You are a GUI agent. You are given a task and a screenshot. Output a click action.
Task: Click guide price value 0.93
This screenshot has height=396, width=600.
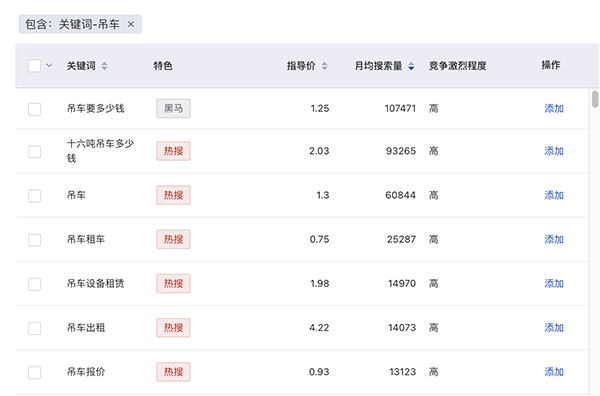coord(319,372)
